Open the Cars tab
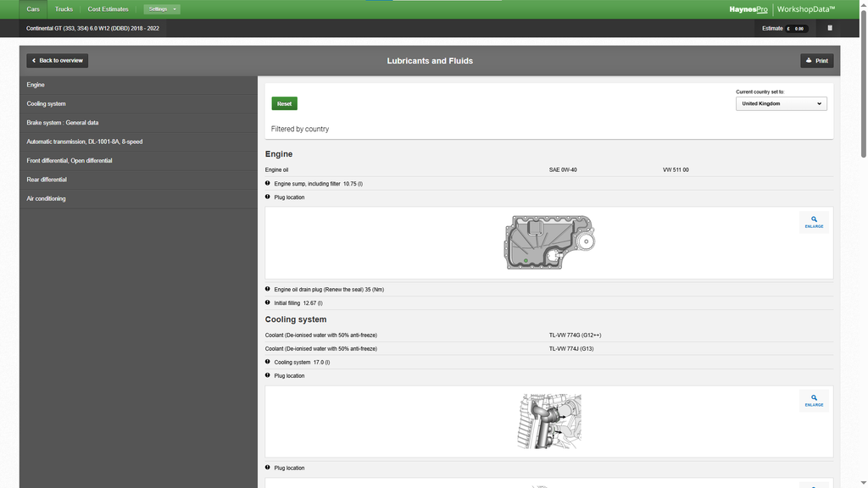The height and width of the screenshot is (488, 868). coord(33,8)
